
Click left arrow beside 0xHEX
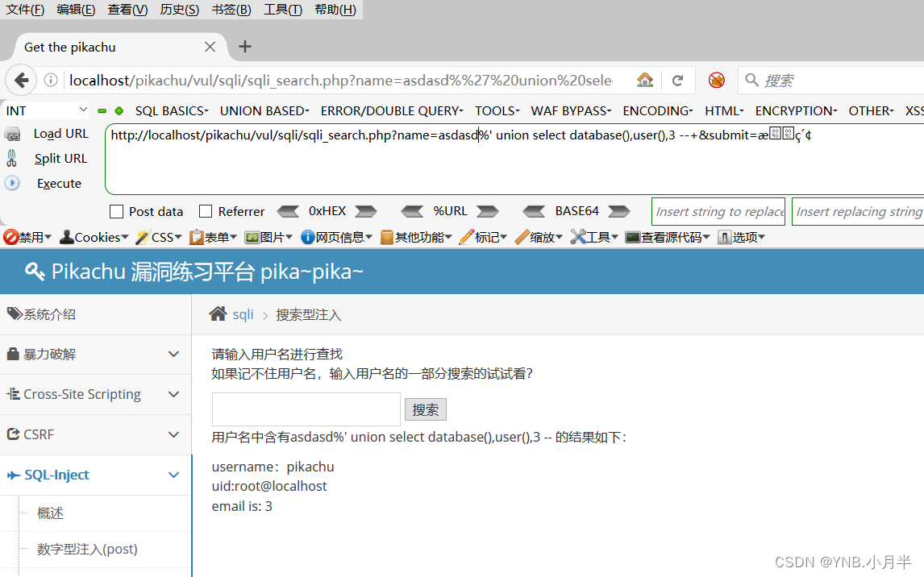pyautogui.click(x=288, y=211)
